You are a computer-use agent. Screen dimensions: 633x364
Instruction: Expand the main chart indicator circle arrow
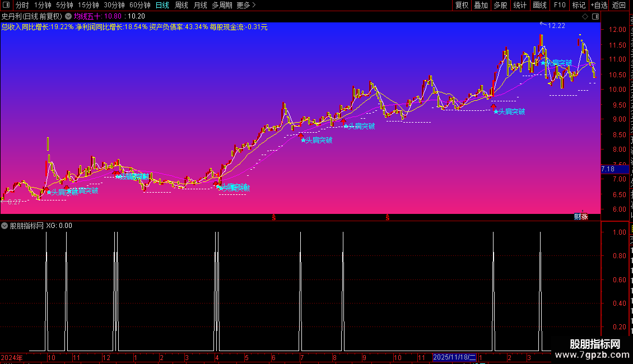(x=69, y=16)
